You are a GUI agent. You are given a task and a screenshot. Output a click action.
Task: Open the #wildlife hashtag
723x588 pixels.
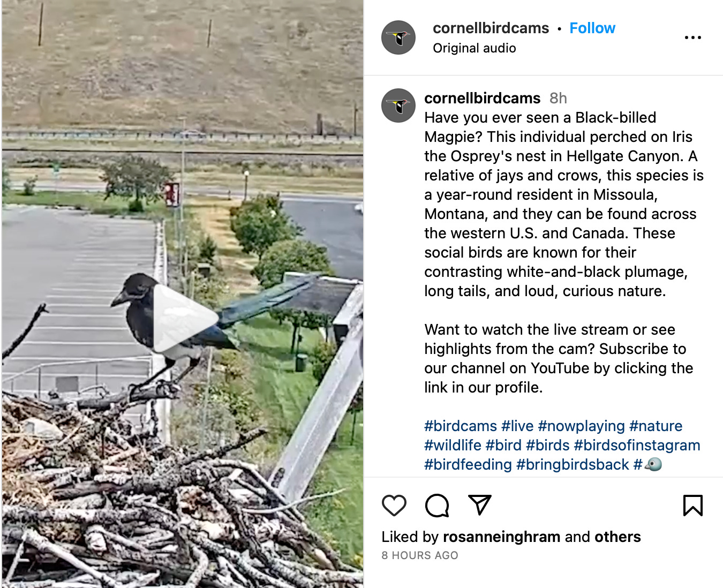(x=453, y=445)
